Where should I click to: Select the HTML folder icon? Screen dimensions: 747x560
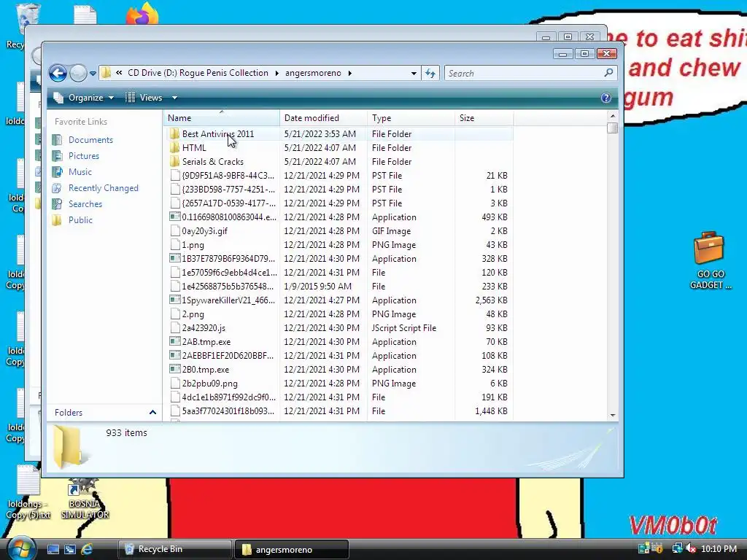click(175, 147)
